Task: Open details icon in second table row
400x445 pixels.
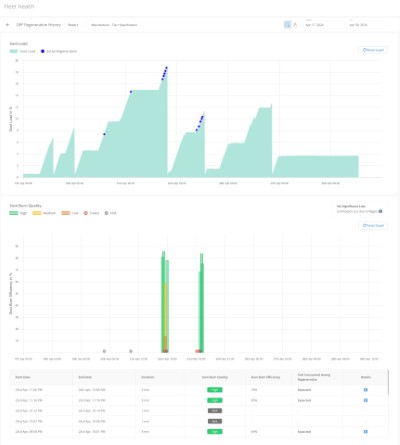Action: (x=365, y=400)
